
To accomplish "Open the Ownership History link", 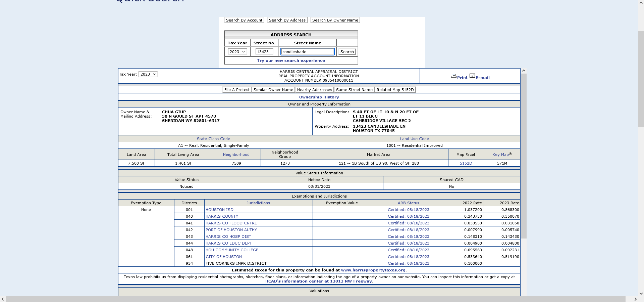I will 319,97.
